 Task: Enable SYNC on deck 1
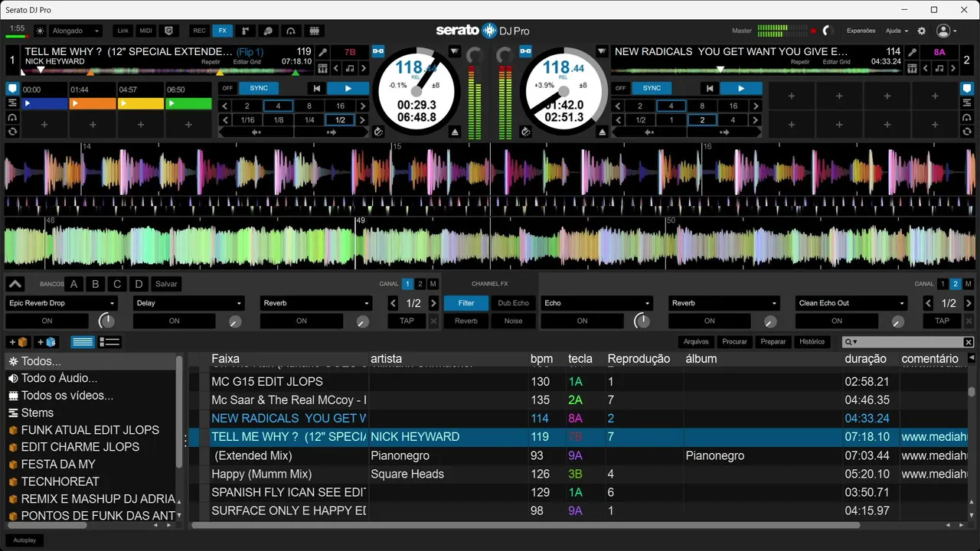[259, 88]
